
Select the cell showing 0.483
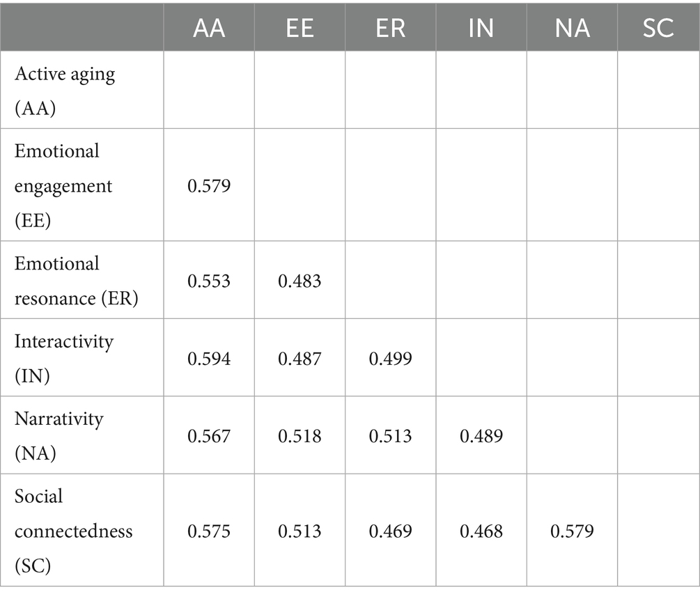(x=300, y=281)
